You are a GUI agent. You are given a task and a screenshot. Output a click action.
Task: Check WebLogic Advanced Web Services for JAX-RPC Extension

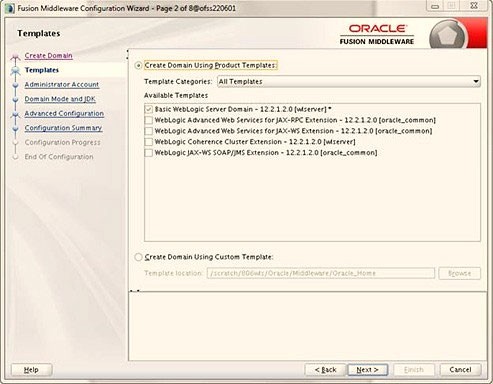point(149,120)
